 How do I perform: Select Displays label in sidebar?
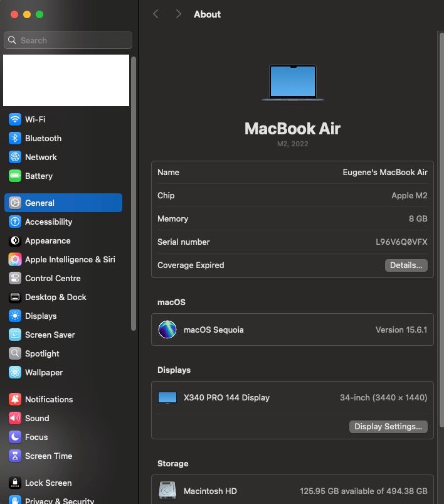click(x=41, y=316)
